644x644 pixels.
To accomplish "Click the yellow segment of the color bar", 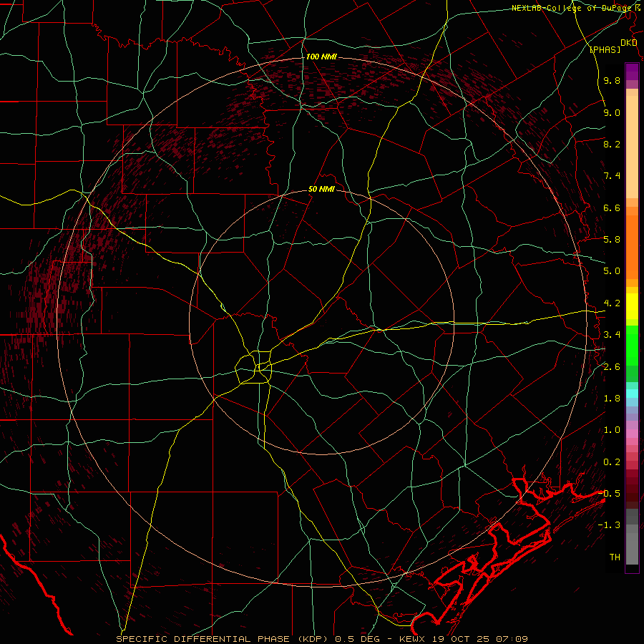I will 632,306.
